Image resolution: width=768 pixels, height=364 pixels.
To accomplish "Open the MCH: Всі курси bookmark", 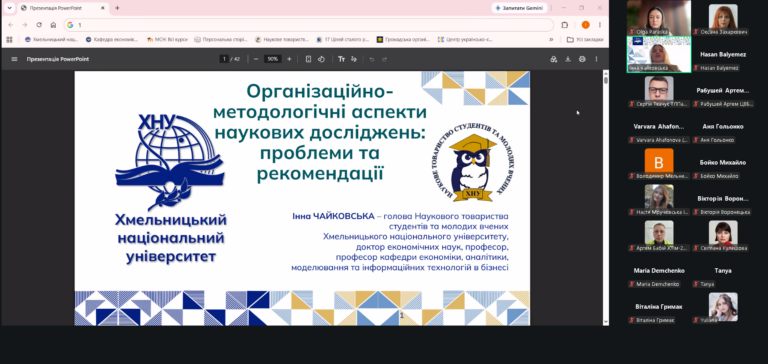I will (x=168, y=40).
